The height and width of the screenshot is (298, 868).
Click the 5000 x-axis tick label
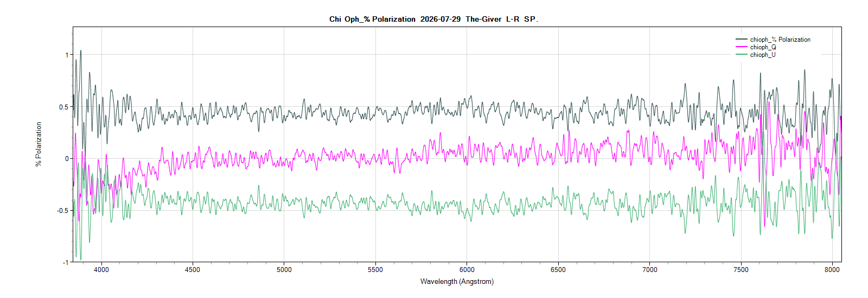click(x=284, y=270)
